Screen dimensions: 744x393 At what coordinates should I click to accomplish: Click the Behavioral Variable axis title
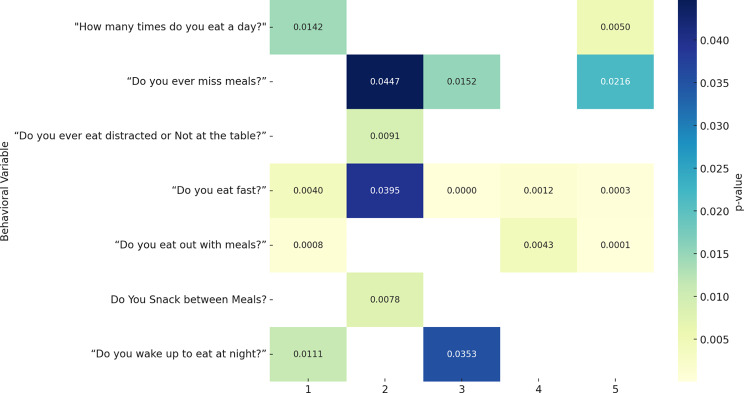[5, 191]
